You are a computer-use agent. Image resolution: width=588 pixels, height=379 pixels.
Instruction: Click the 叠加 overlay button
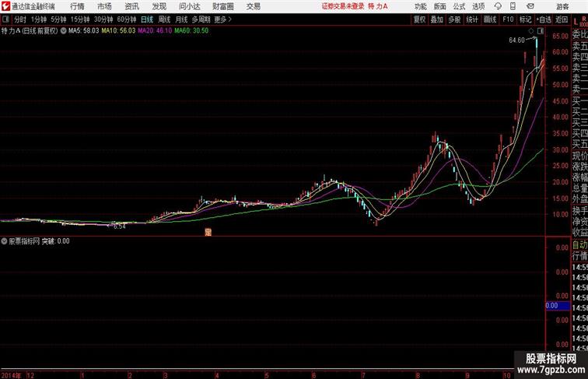[437, 19]
